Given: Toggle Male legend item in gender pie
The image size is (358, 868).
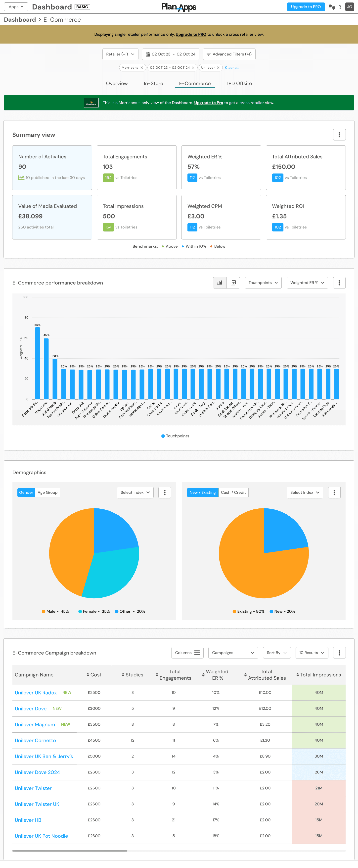Looking at the screenshot, I should pyautogui.click(x=55, y=611).
